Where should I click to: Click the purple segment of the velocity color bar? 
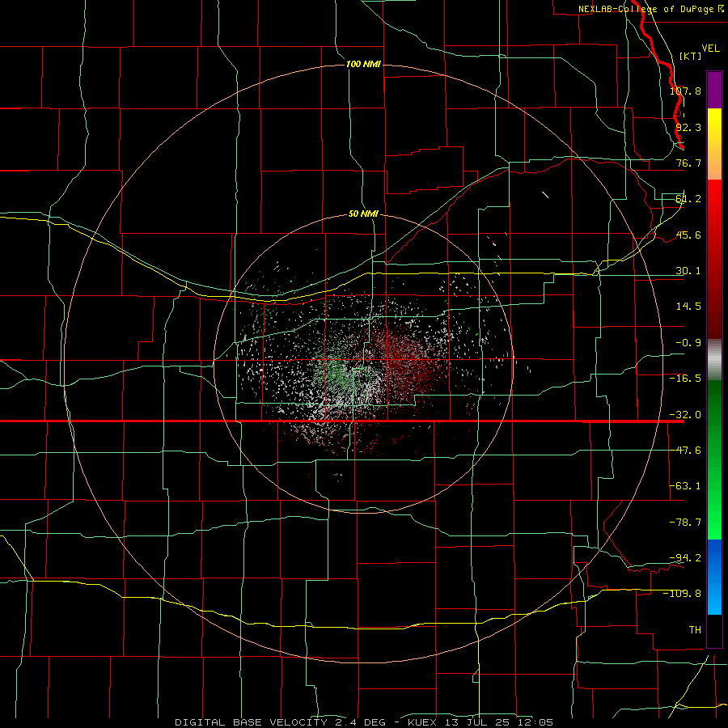tap(714, 90)
